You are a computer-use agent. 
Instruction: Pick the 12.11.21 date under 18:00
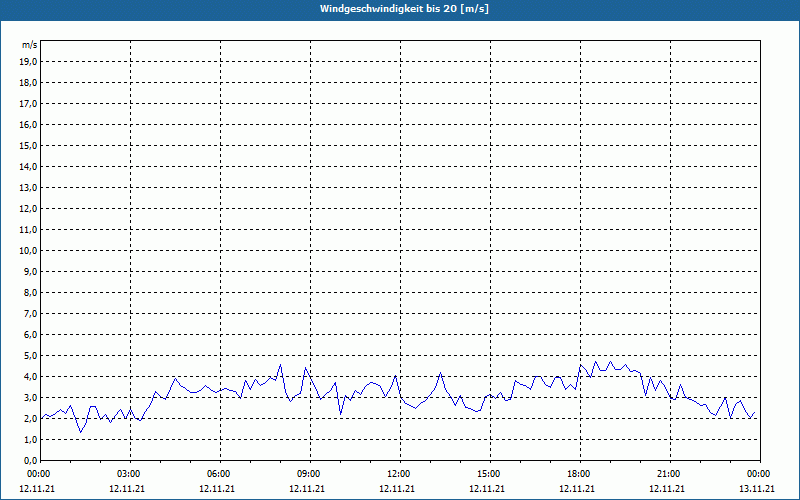577,489
